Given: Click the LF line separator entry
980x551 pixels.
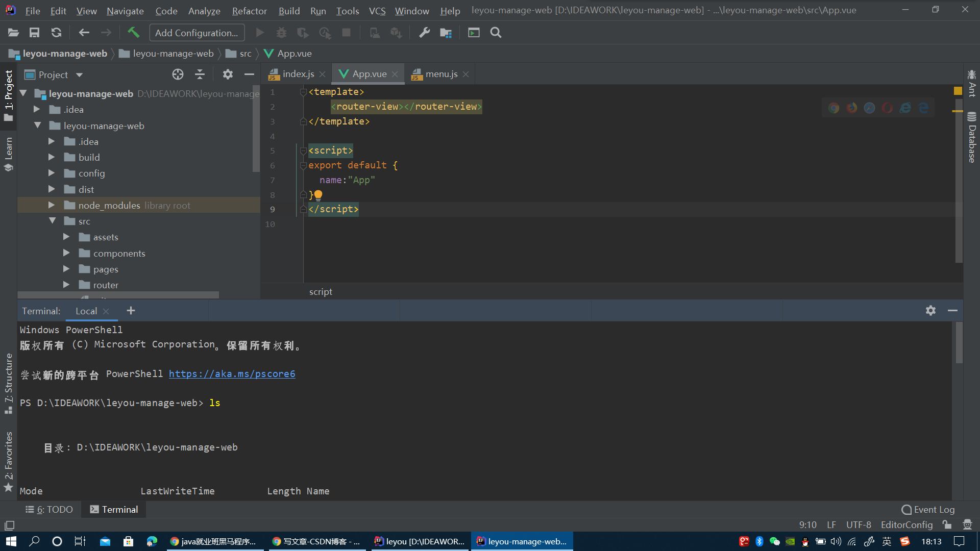Looking at the screenshot, I should coord(831,524).
